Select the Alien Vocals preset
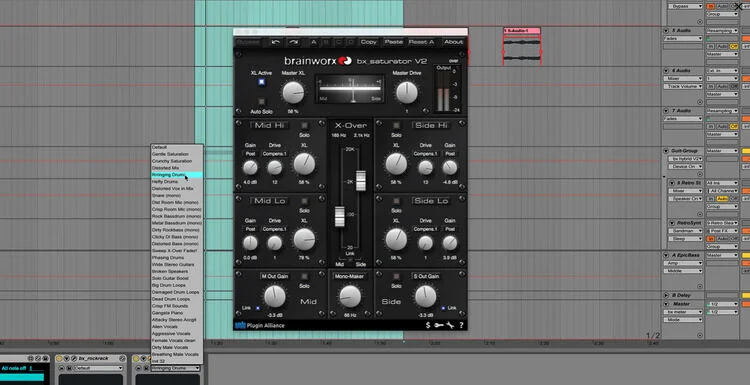This screenshot has height=385, width=750. pos(177,326)
